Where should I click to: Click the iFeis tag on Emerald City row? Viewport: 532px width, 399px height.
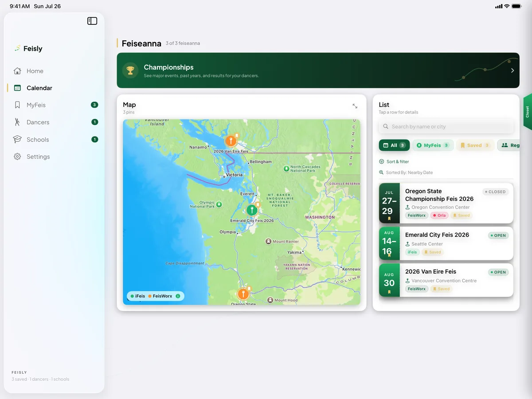412,252
